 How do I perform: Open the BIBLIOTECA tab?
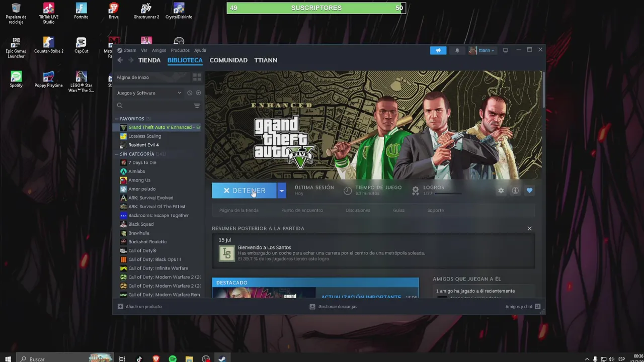(x=185, y=60)
